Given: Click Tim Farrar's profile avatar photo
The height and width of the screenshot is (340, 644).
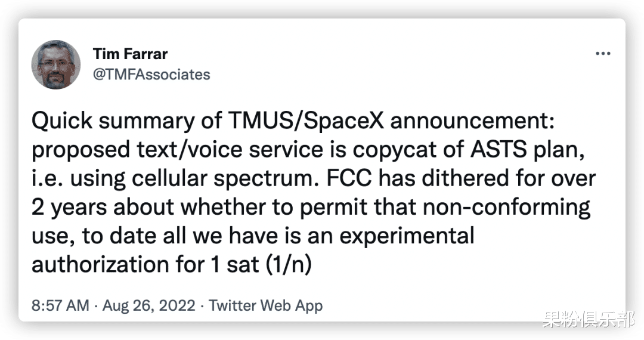Looking at the screenshot, I should pos(55,64).
